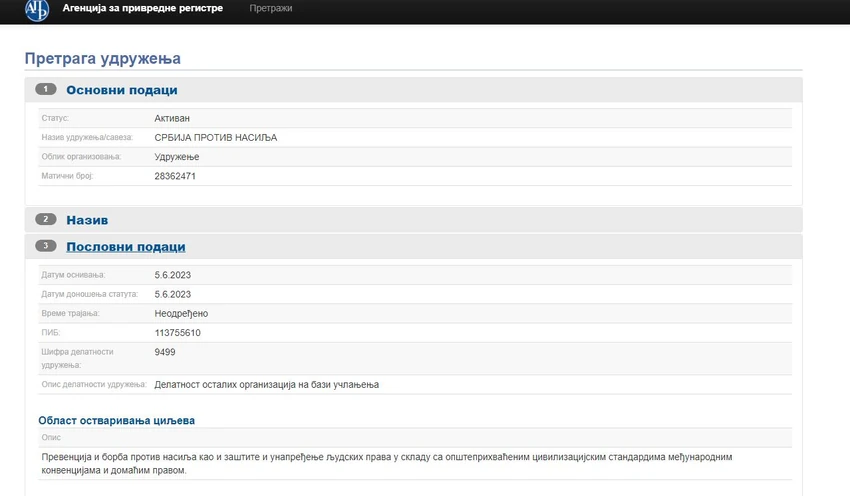Viewport: 850px width, 496px height.
Task: Click the APR agency logo icon
Action: pyautogui.click(x=37, y=9)
